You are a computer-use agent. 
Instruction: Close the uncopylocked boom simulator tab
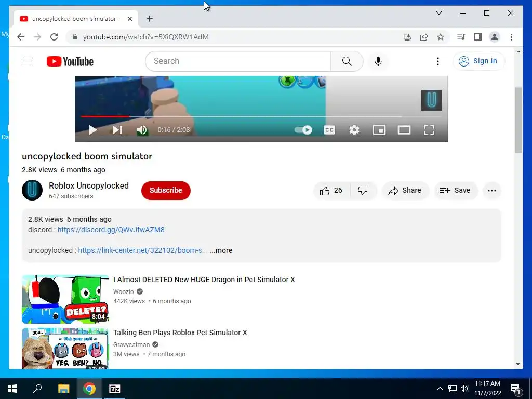(x=129, y=19)
